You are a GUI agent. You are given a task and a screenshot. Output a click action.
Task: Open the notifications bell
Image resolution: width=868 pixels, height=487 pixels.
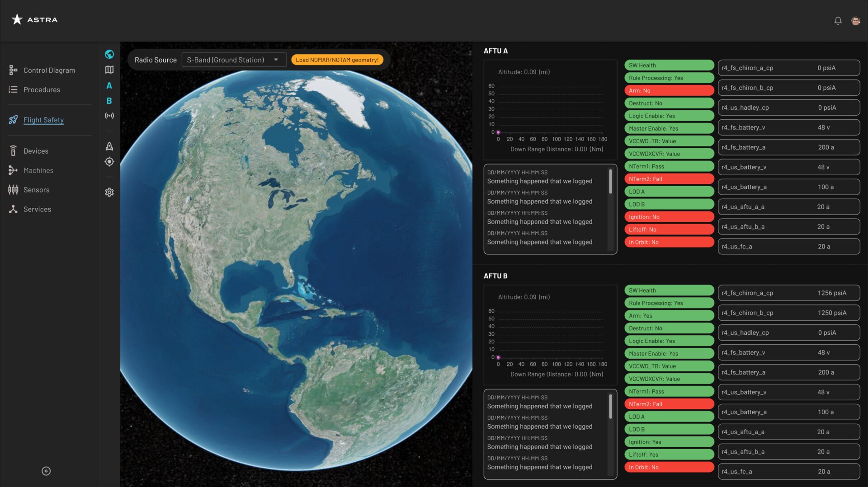[838, 21]
